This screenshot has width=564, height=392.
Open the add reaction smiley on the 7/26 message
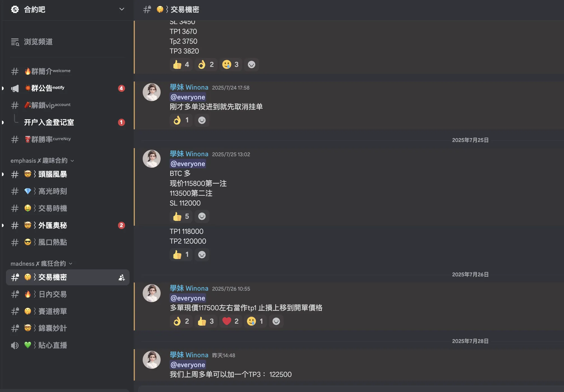[276, 321]
